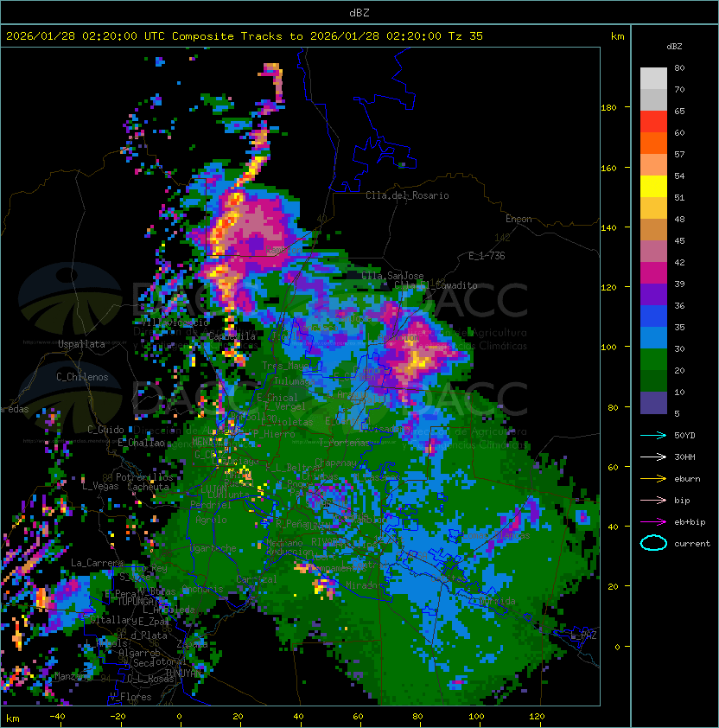Select the bright yellow legend swatch between 54 and 51
The width and height of the screenshot is (719, 728).
point(653,187)
